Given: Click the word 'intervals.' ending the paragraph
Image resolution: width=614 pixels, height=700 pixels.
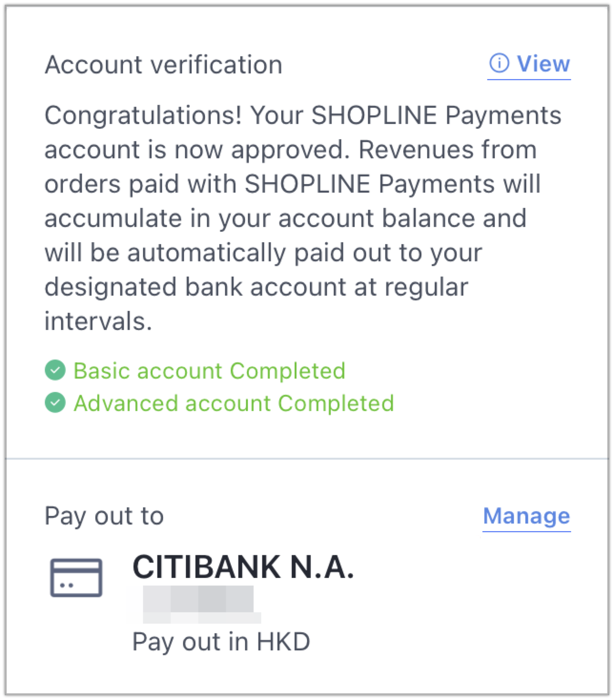Looking at the screenshot, I should pos(98,321).
